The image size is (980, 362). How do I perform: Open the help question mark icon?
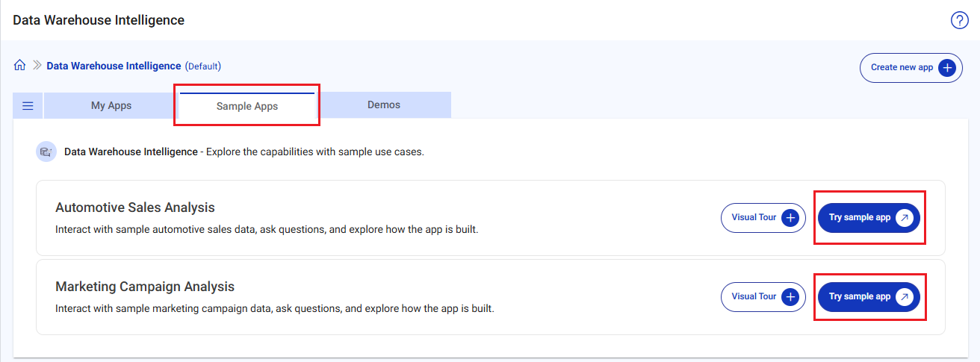[959, 20]
